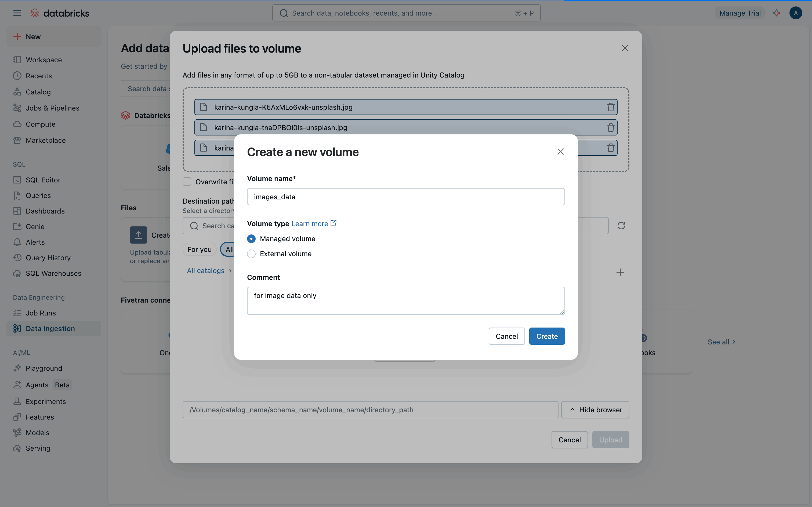Enable the Overwrite files checkbox
The height and width of the screenshot is (507, 812).
pos(187,181)
